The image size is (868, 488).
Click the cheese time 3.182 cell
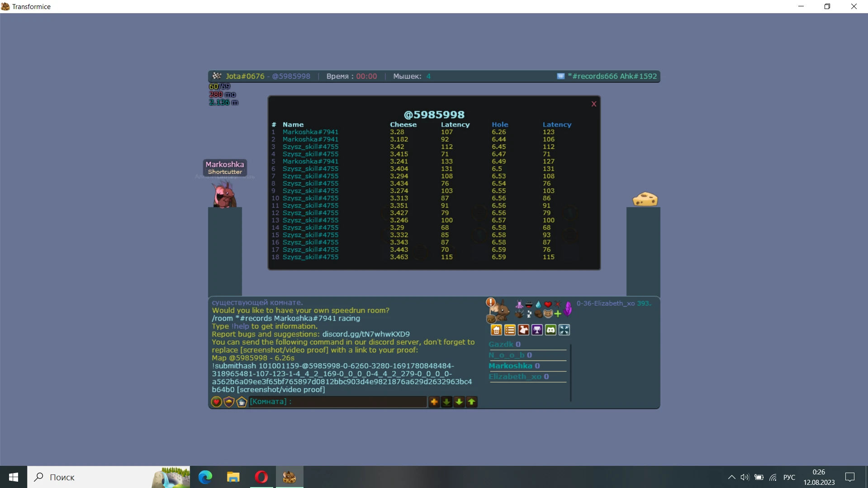(x=399, y=139)
